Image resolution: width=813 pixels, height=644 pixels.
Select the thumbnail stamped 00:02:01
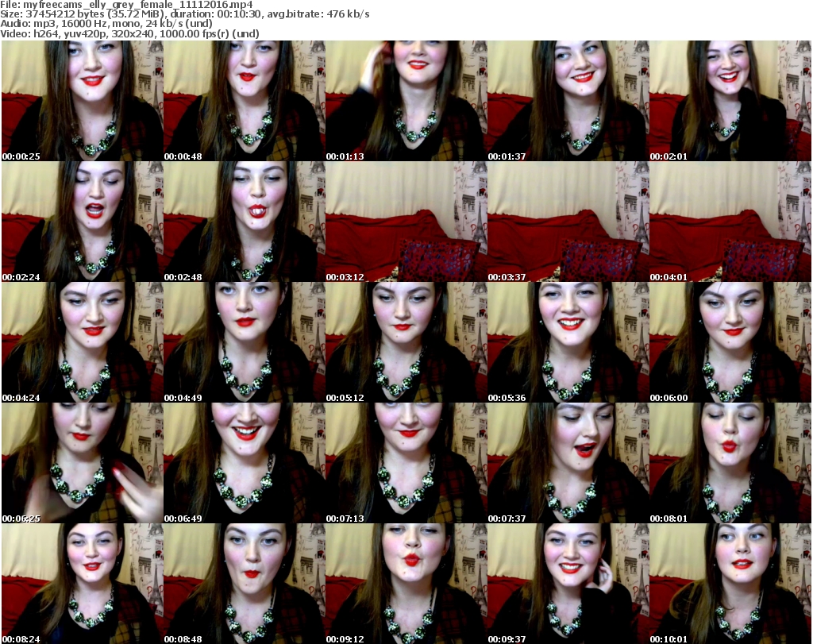coord(730,101)
